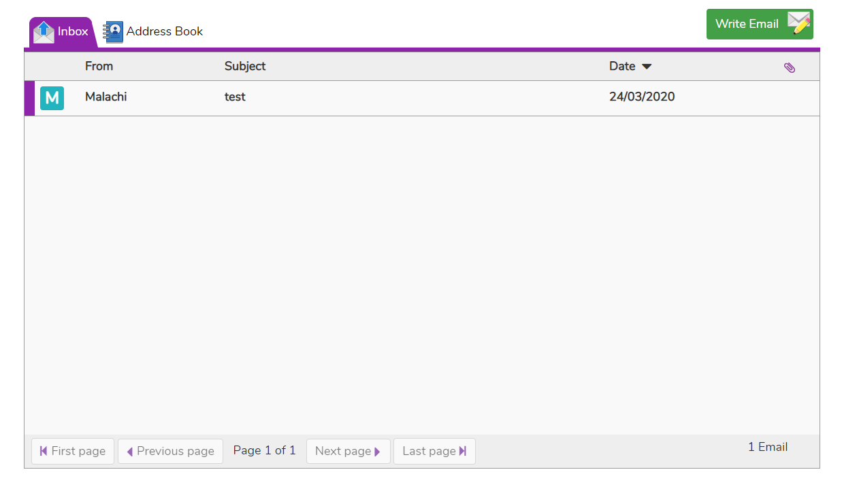Image resolution: width=842 pixels, height=504 pixels.
Task: Open the Inbox tab
Action: (x=62, y=32)
